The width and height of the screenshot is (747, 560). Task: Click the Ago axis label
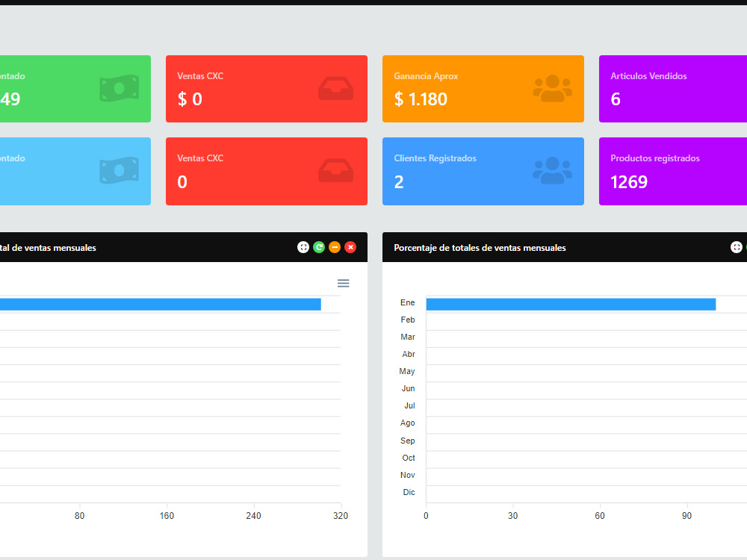coord(407,423)
